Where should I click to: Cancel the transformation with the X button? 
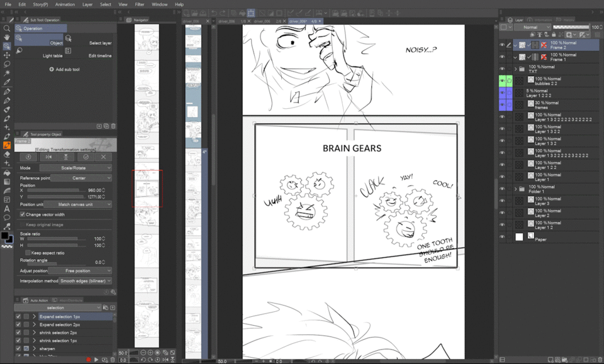point(103,157)
